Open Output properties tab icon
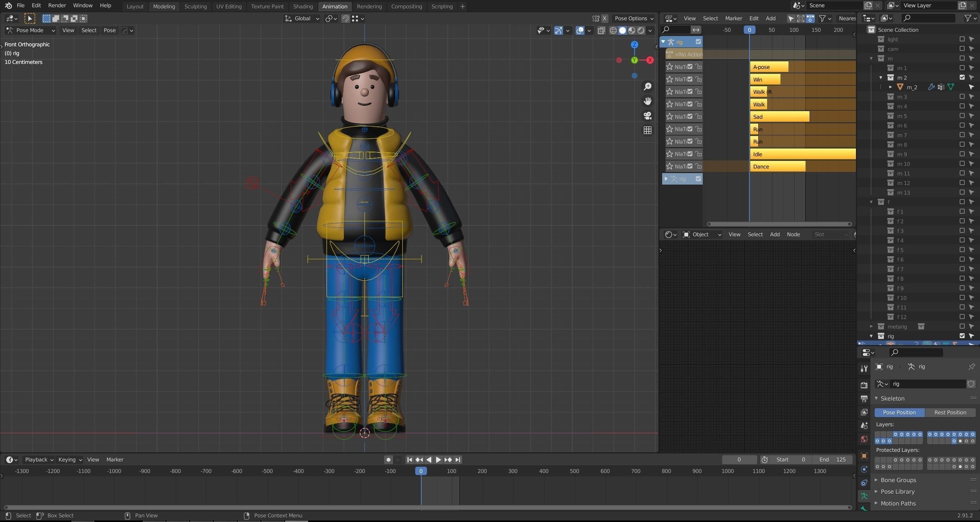 [864, 399]
